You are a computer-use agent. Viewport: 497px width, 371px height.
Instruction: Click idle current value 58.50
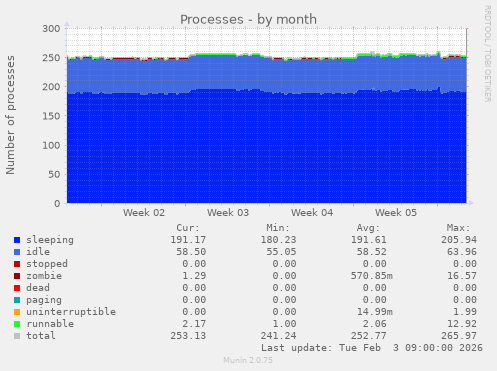191,252
